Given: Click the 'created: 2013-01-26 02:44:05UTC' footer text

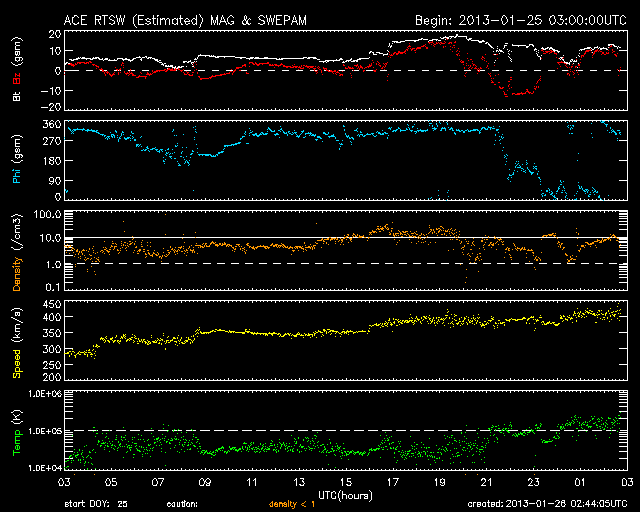Looking at the screenshot, I should 547,504.
